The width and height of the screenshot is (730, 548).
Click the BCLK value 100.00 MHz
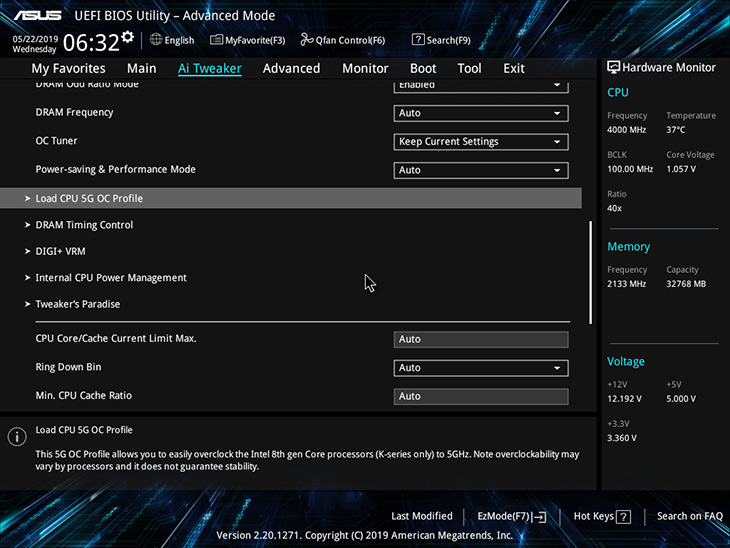pos(630,169)
